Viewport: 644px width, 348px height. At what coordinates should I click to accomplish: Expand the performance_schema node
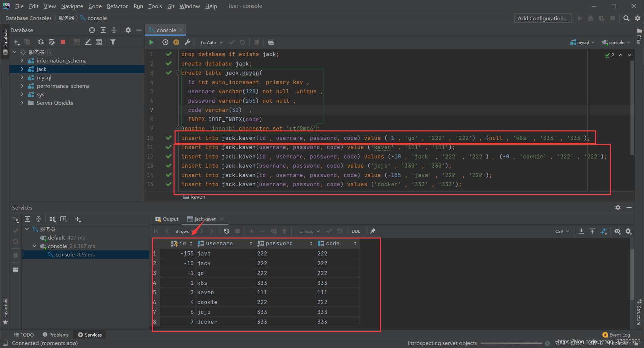22,86
